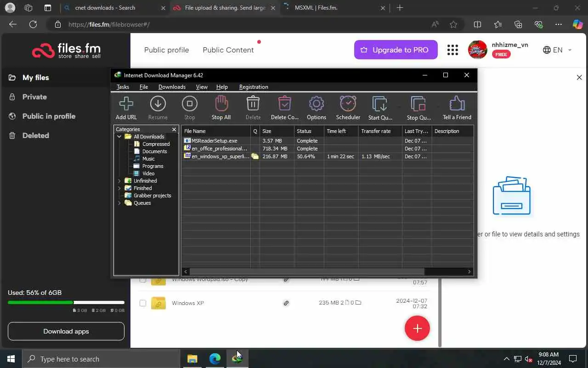The image size is (588, 368).
Task: Tick the Windows XP folder checkbox
Action: pyautogui.click(x=143, y=303)
